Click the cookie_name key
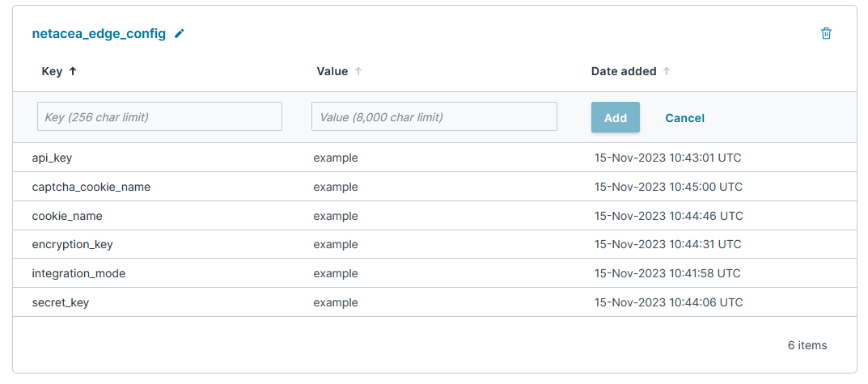This screenshot has height=384, width=868. (67, 216)
